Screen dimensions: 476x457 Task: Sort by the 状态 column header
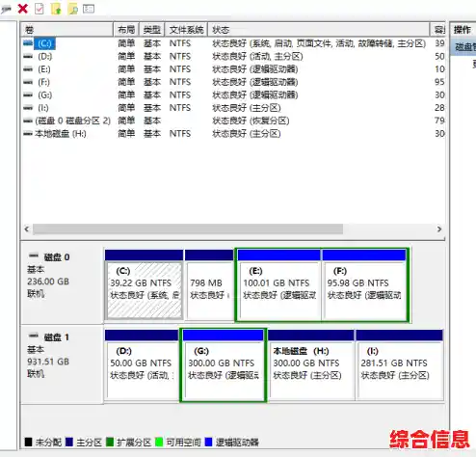(x=319, y=30)
